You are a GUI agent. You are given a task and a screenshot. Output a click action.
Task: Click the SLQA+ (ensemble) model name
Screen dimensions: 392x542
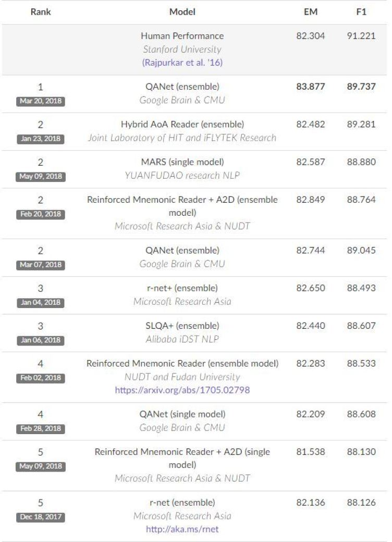pyautogui.click(x=182, y=326)
